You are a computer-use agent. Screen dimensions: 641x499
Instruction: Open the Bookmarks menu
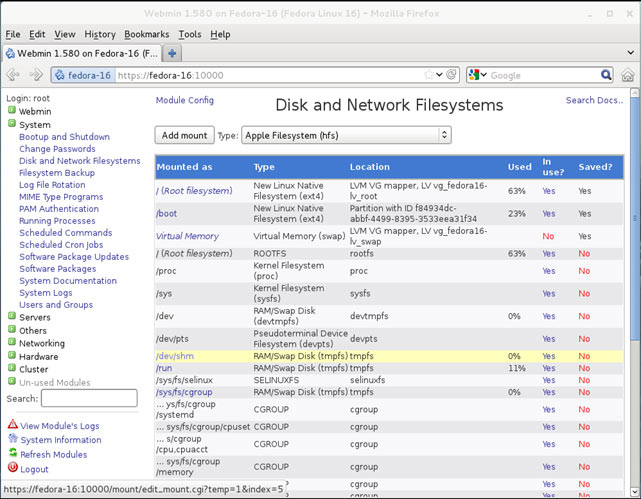click(146, 34)
